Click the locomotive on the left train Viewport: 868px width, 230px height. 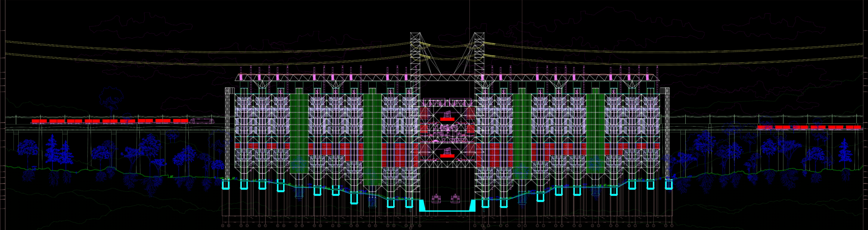click(x=202, y=121)
